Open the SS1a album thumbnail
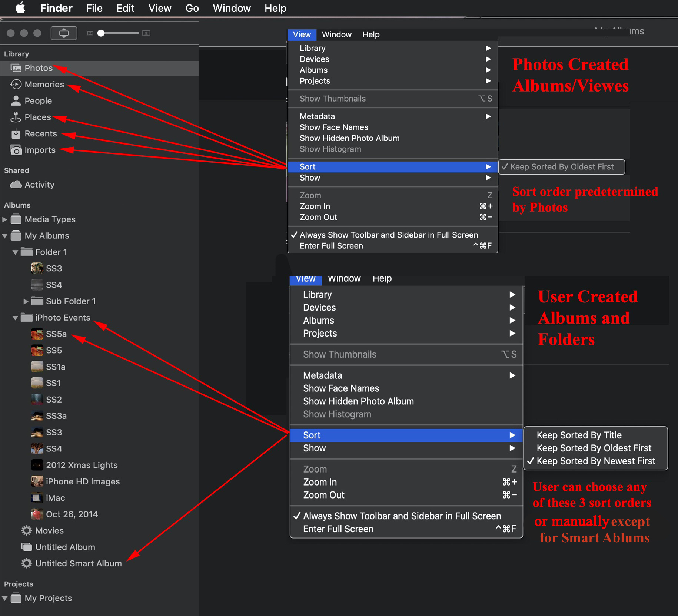The image size is (678, 616). [37, 367]
